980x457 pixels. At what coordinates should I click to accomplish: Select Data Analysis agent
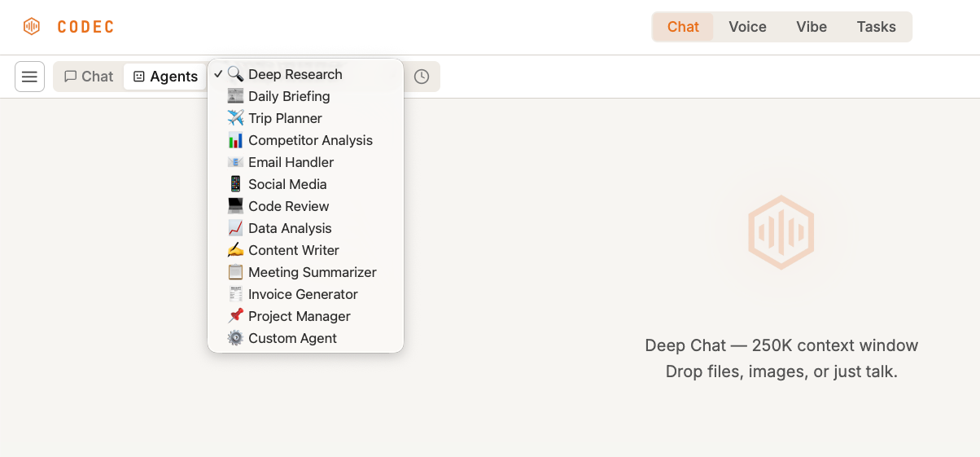click(x=305, y=228)
